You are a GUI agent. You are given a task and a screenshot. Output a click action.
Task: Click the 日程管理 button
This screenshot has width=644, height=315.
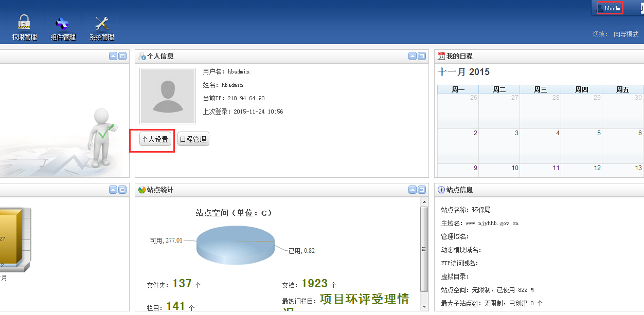pos(193,139)
